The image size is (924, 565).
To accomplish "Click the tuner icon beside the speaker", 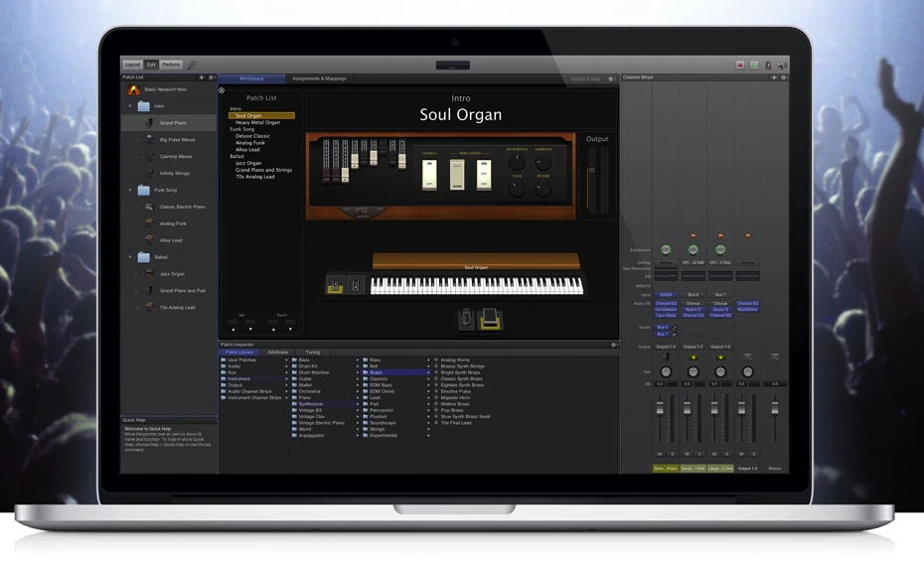I will 768,65.
